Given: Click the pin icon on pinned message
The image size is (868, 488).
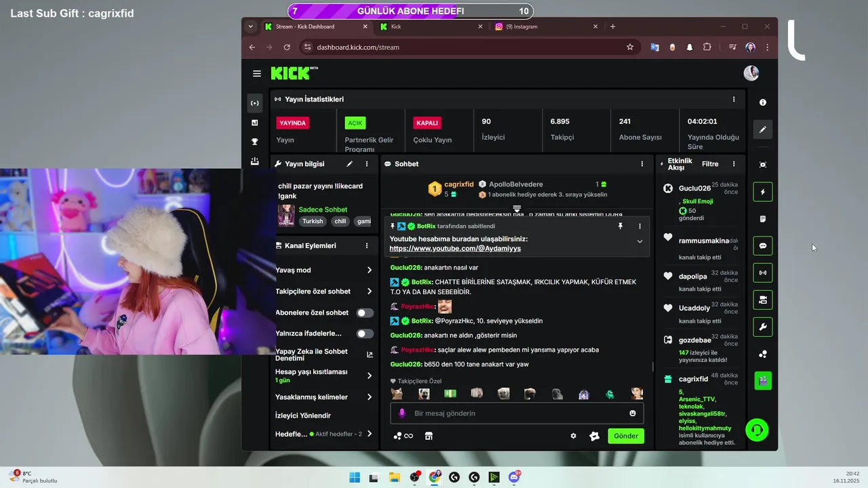Looking at the screenshot, I should tap(620, 226).
